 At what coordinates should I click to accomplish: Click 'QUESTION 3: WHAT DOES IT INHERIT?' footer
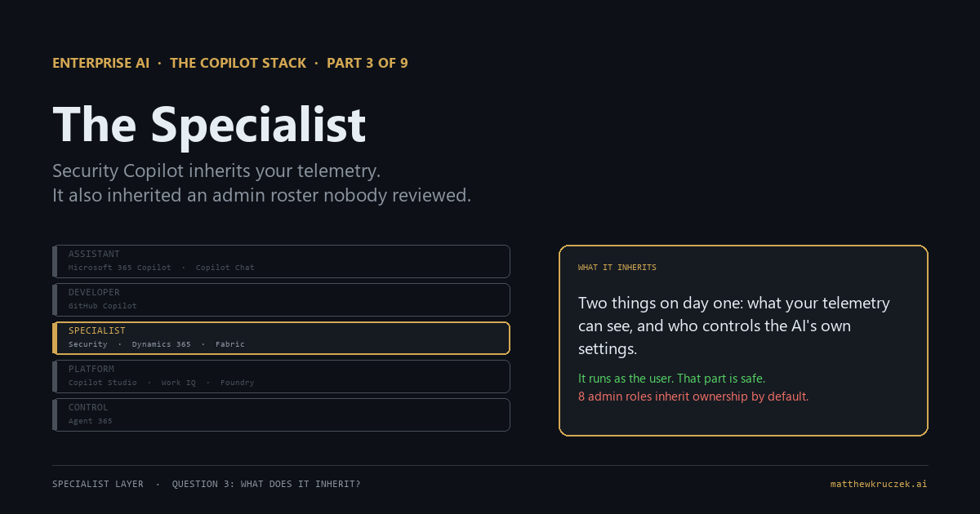(x=266, y=484)
